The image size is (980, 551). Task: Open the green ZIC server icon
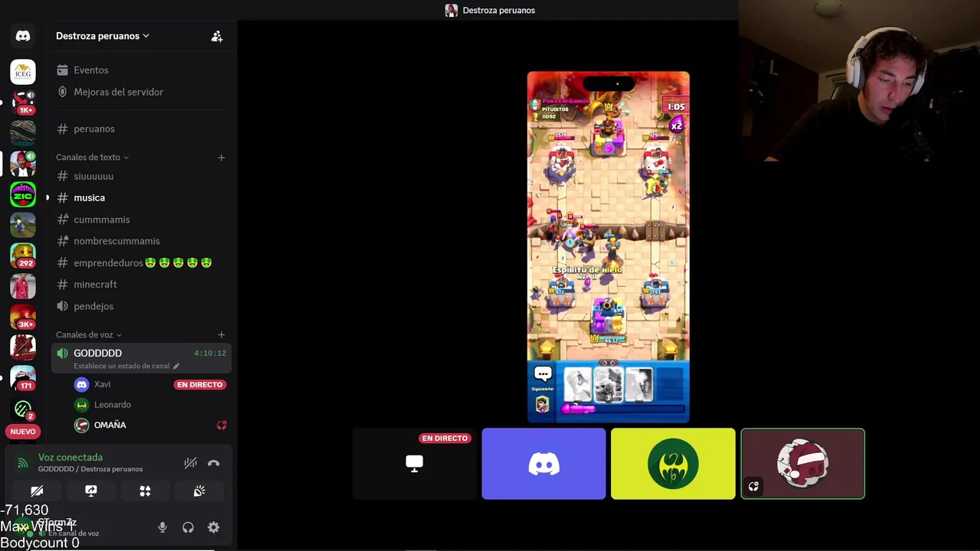(x=23, y=194)
